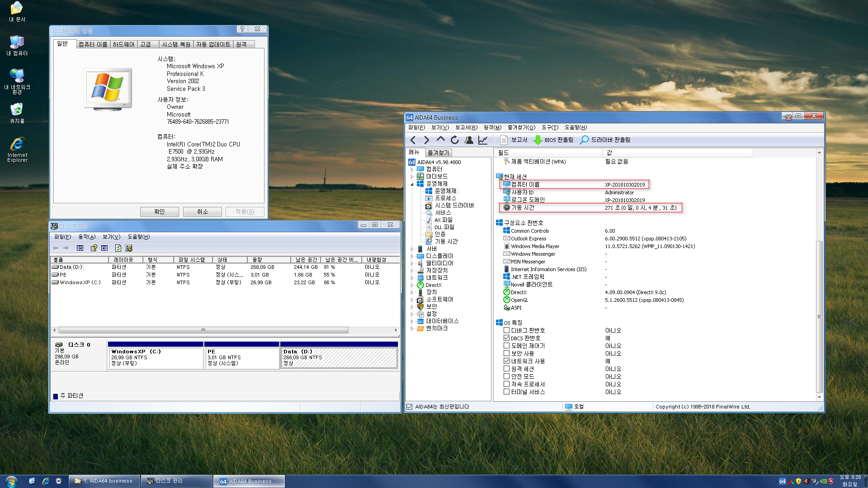Click 1. AIDA64 business taskbar button
This screenshot has width=868, height=488.
[x=105, y=481]
